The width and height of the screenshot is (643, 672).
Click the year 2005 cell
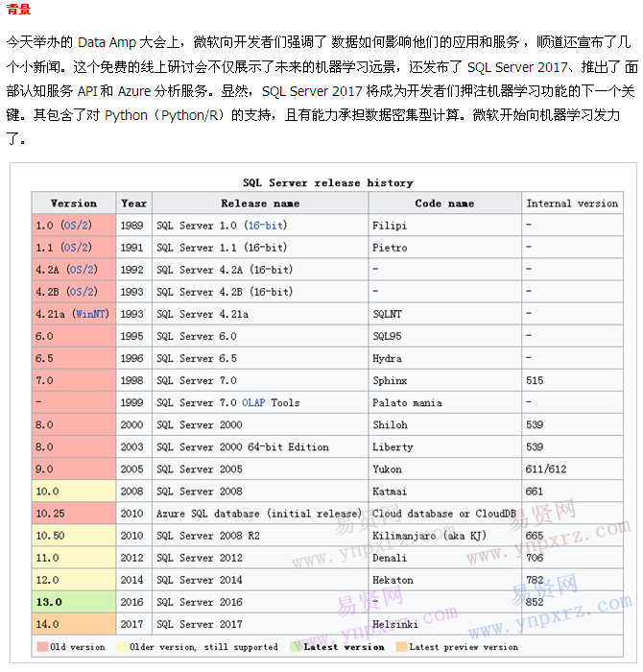(x=134, y=469)
